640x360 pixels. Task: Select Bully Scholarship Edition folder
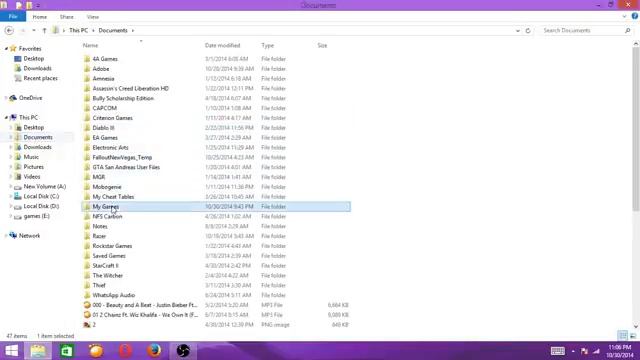tap(123, 98)
